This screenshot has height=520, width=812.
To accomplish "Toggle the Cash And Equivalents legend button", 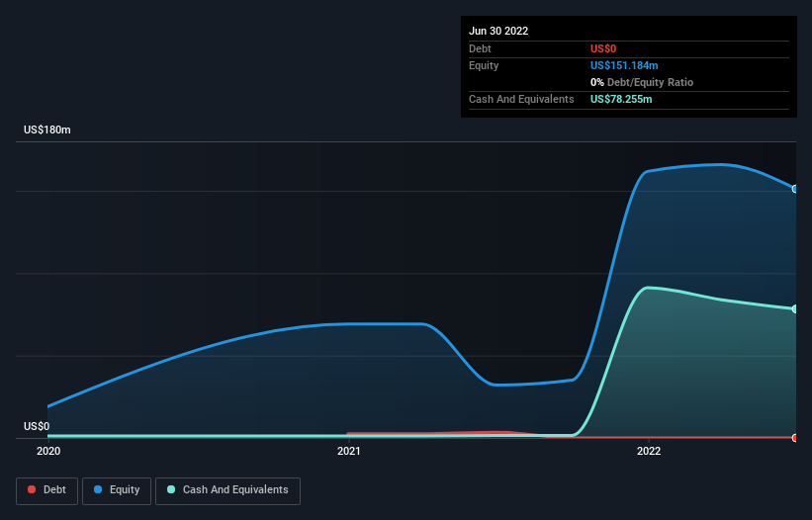I will [x=227, y=490].
